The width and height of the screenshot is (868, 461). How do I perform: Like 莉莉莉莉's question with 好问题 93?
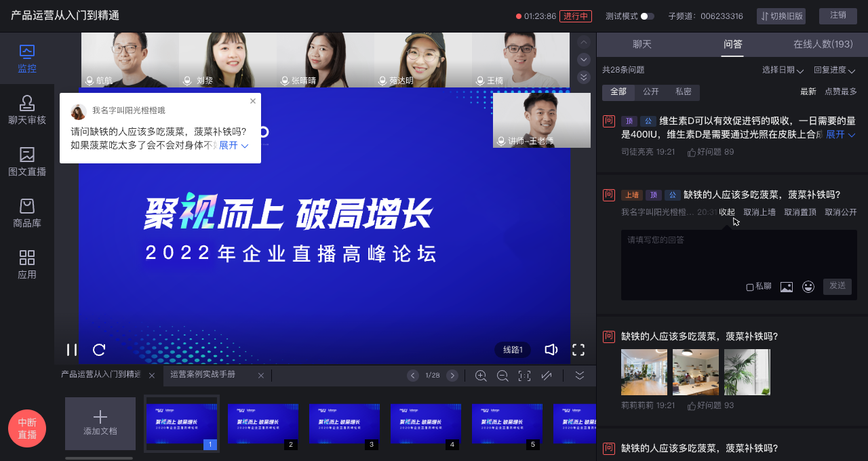[x=711, y=406]
